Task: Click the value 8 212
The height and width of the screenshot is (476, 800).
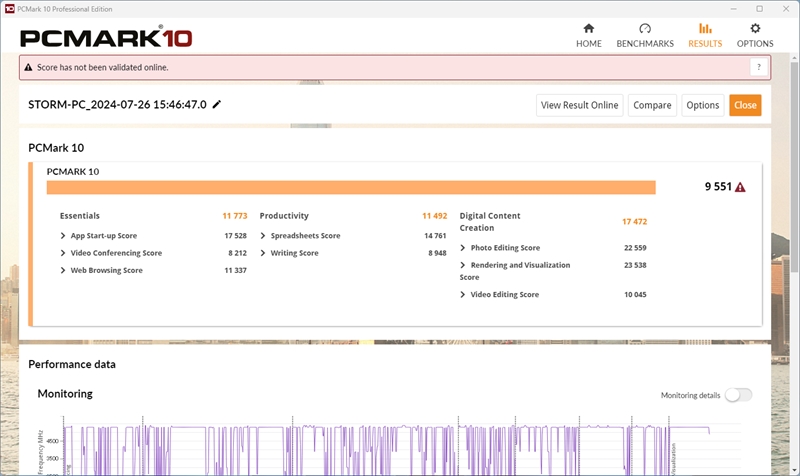Action: 237,253
